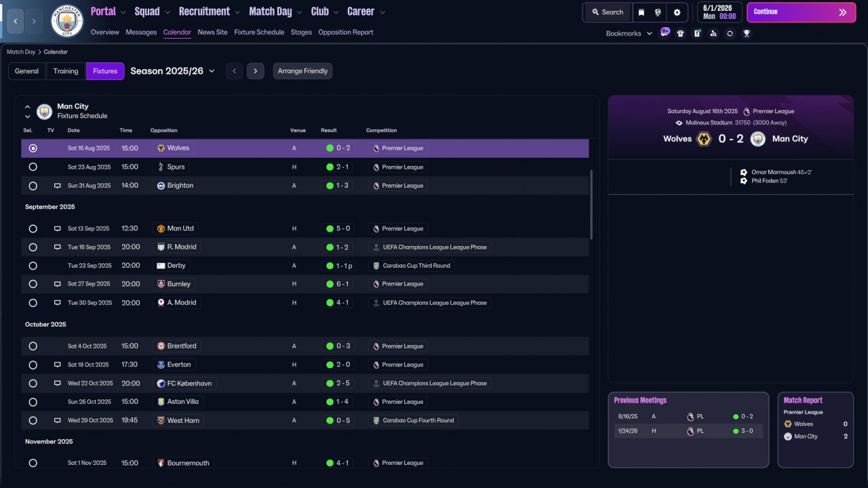Select the Burnley fixture radio button
The width and height of the screenshot is (868, 488).
pos(33,284)
